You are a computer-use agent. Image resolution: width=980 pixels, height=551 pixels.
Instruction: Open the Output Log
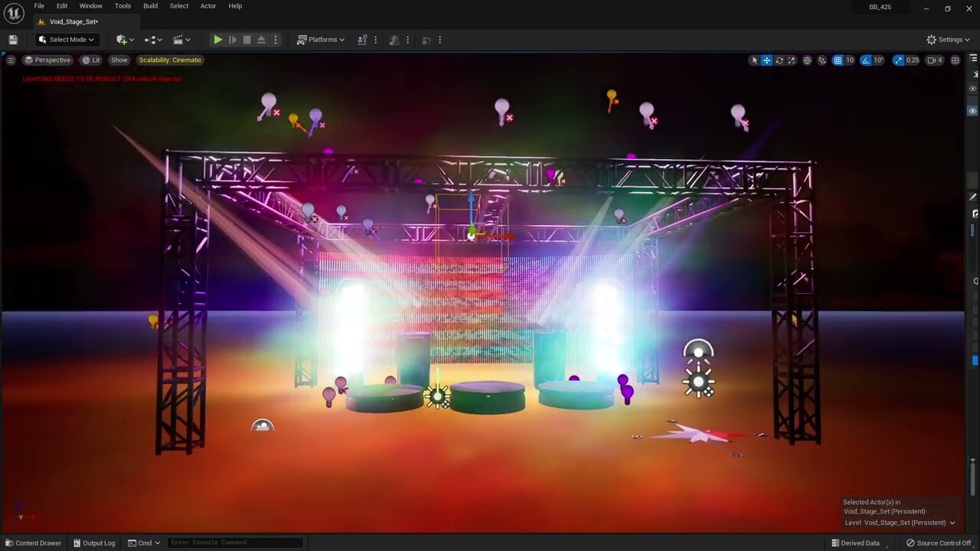tap(93, 543)
